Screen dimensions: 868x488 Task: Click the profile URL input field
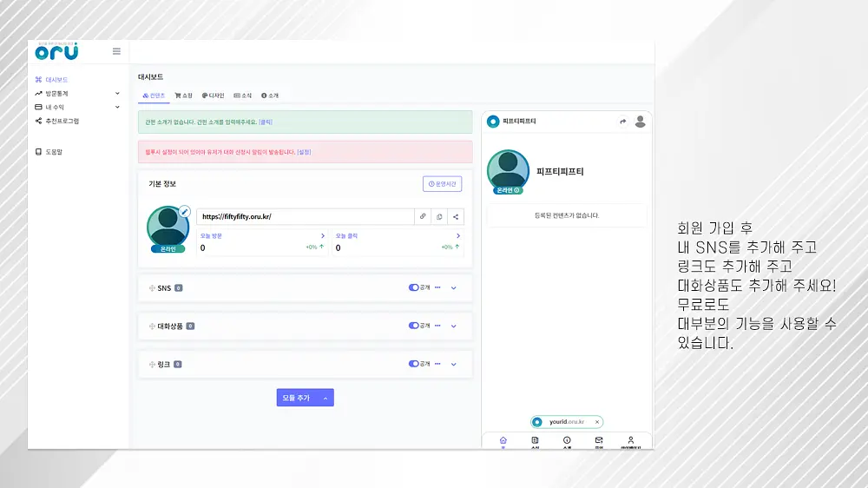point(305,216)
